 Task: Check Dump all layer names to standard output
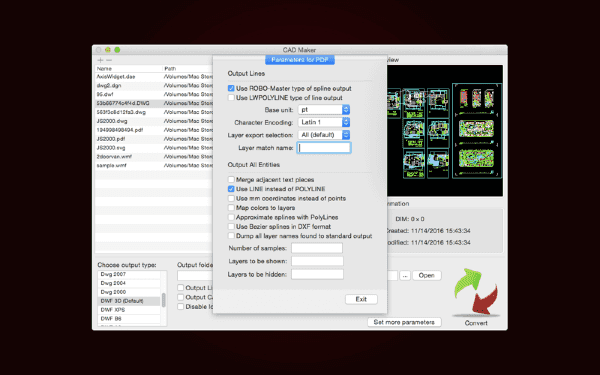pyautogui.click(x=231, y=236)
